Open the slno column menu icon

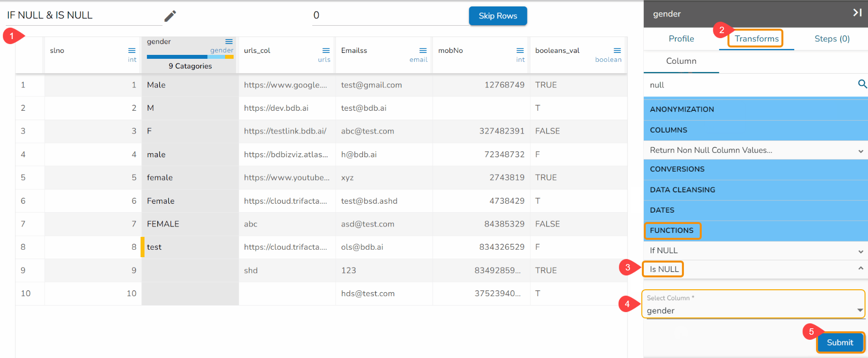tap(132, 50)
